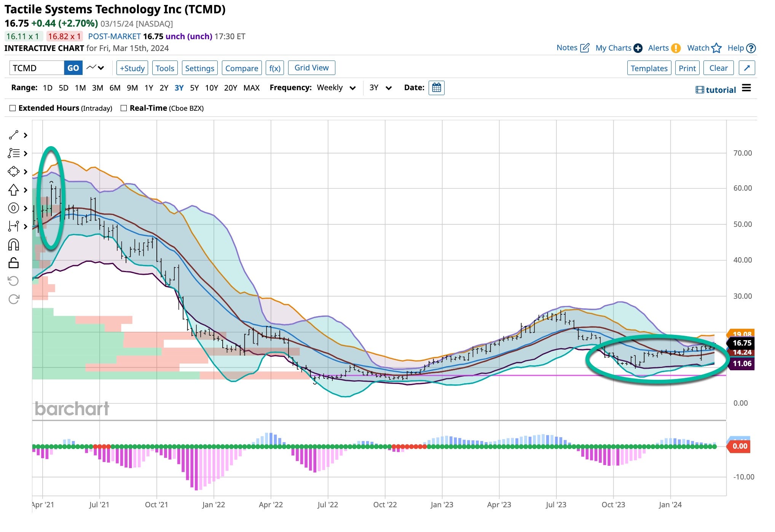Viewport: 775px width, 532px height.
Task: Click the 16.82 x 1 ask quote
Action: pyautogui.click(x=64, y=36)
